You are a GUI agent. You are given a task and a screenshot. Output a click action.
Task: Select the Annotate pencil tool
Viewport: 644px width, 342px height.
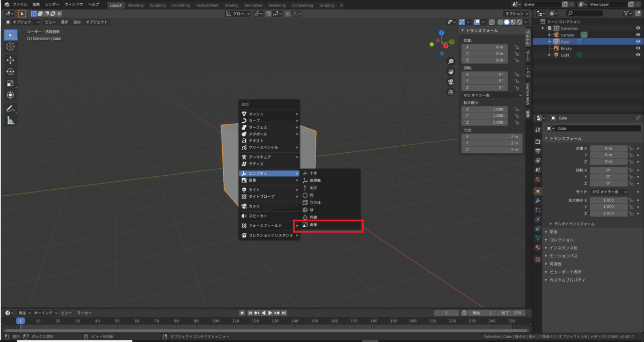coord(10,109)
